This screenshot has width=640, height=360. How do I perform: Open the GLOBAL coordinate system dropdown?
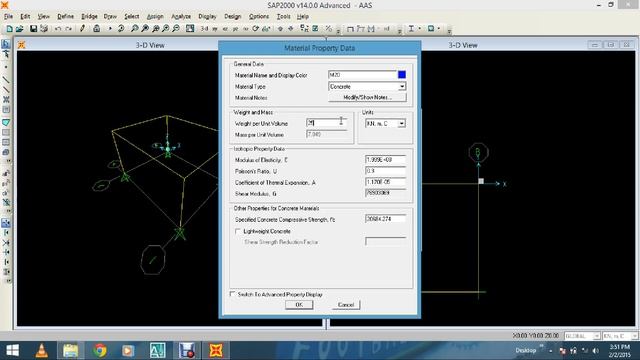(596, 336)
